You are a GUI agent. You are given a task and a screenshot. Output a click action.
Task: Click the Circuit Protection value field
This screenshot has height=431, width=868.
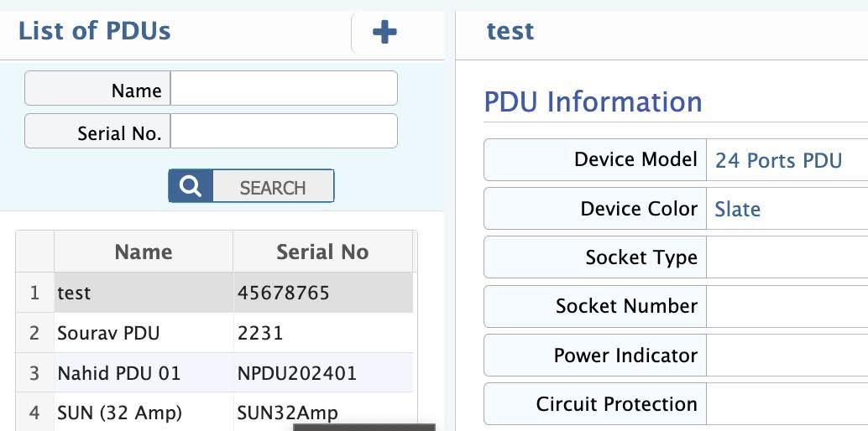787,404
